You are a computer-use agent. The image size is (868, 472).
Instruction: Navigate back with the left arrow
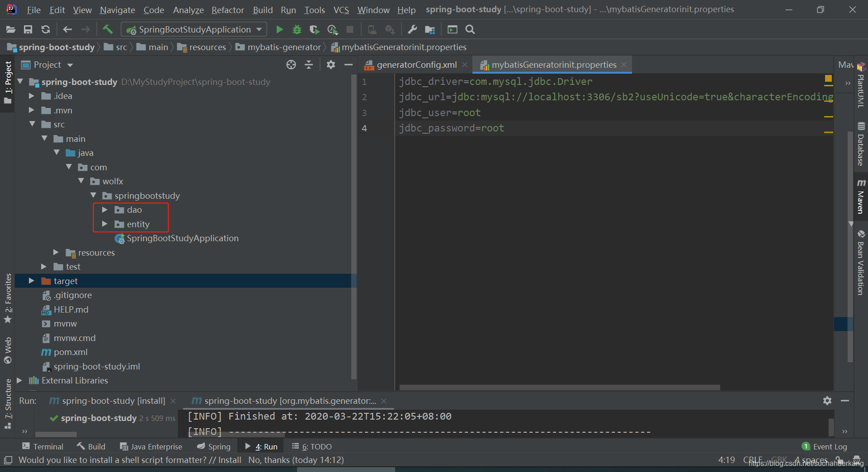68,30
